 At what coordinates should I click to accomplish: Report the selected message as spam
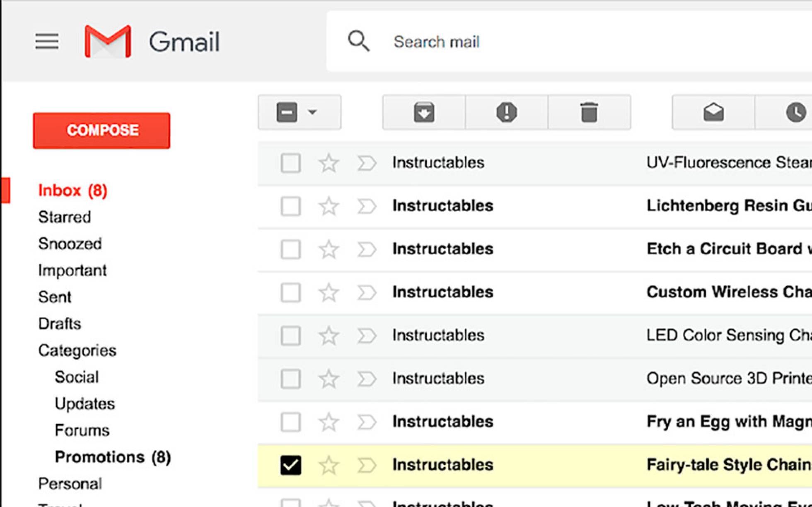(506, 112)
